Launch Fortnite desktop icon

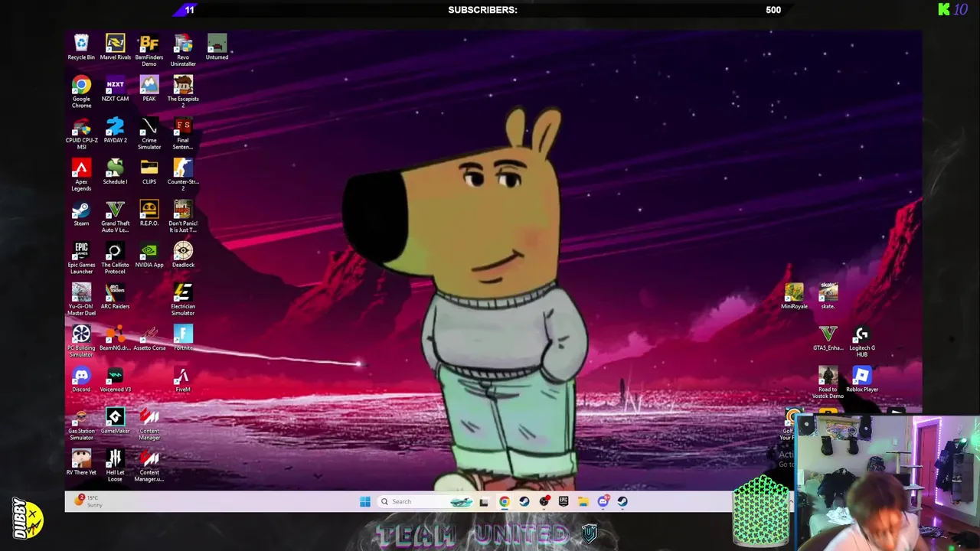coord(183,337)
